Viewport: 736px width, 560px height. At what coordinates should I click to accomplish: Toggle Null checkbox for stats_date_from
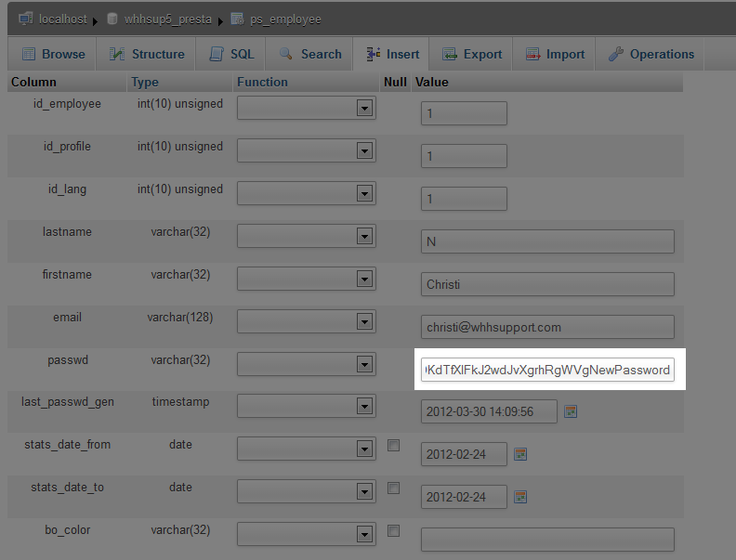(x=394, y=446)
